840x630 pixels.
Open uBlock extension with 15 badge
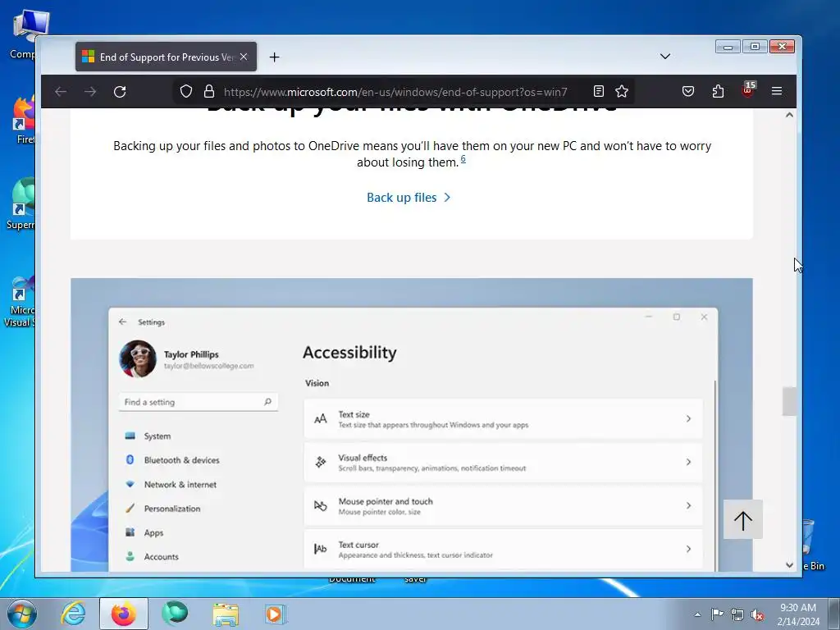point(748,90)
